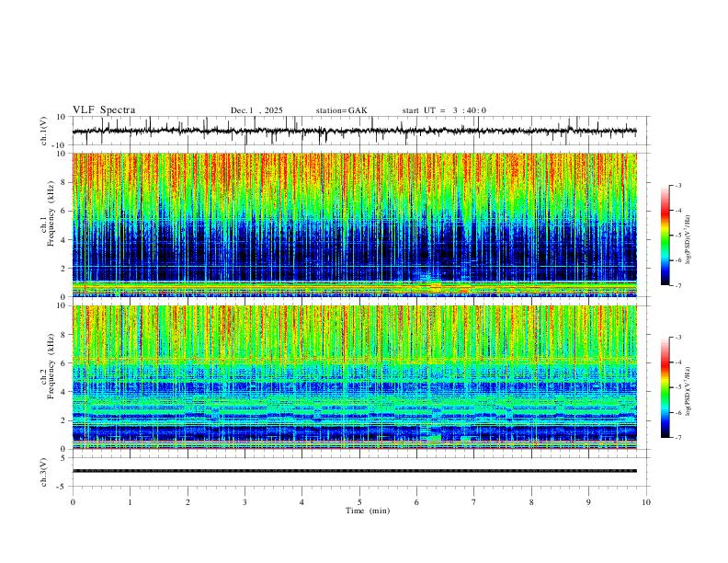Click ch.2 frequency axis tick "8"
Viewport: 728px width, 563px height.
(63, 335)
